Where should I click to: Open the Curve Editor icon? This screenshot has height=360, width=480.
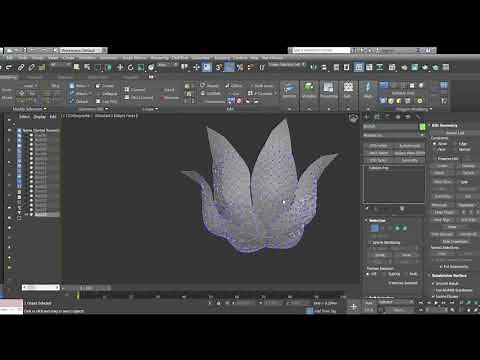point(369,67)
